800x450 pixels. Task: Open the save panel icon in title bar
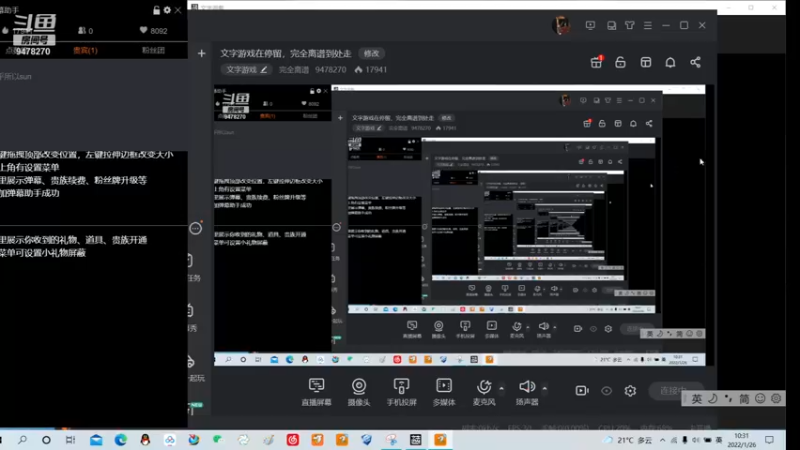pyautogui.click(x=611, y=25)
